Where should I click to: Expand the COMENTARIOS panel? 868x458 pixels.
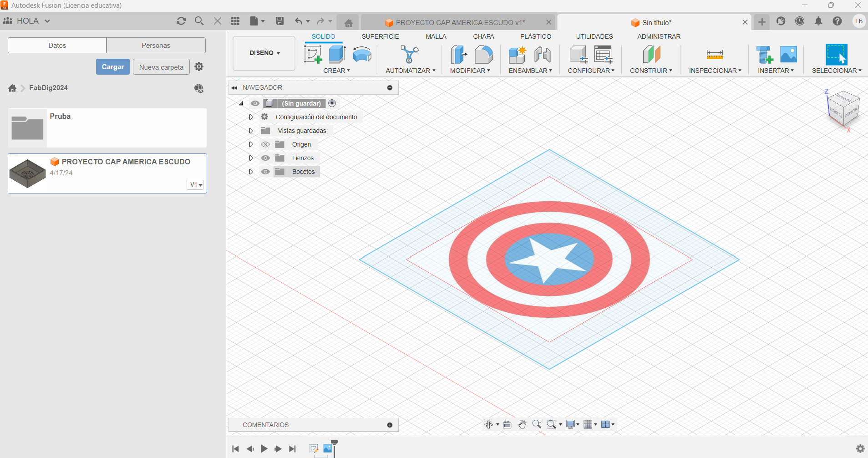(390, 425)
